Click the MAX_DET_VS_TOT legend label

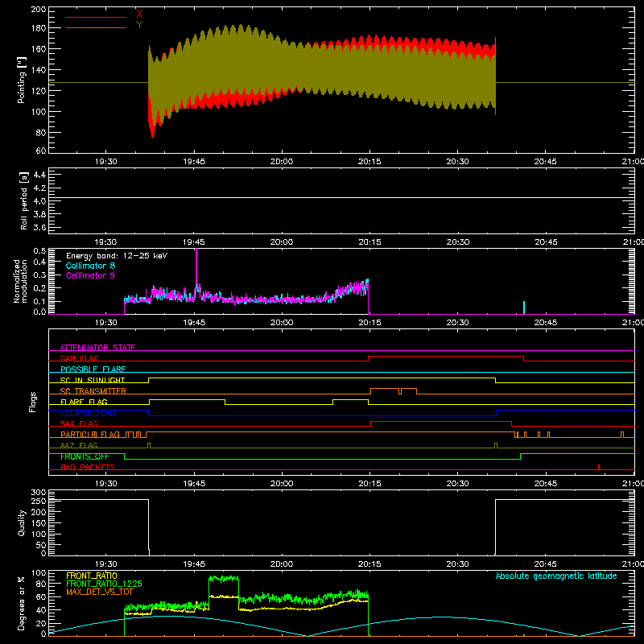click(x=100, y=592)
